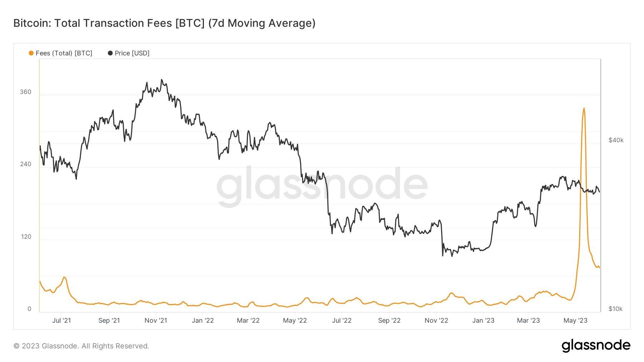
Task: Click the Jan '23 axis label
Action: (483, 321)
